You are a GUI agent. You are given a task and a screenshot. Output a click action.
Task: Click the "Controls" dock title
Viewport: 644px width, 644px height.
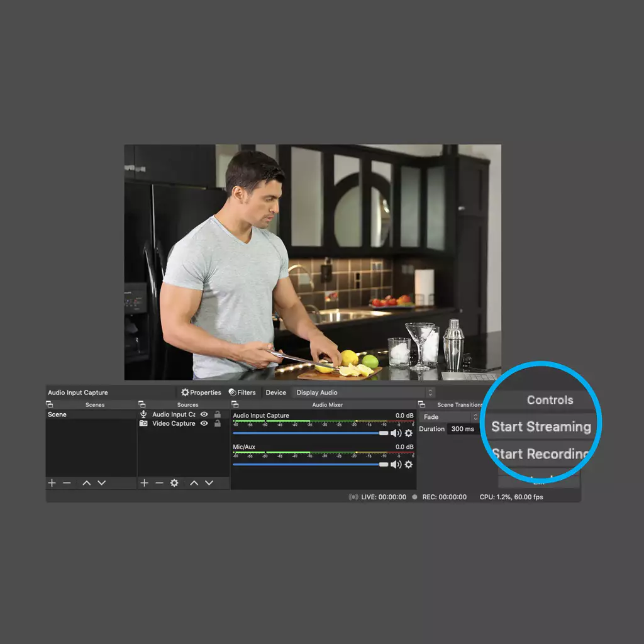pos(550,399)
